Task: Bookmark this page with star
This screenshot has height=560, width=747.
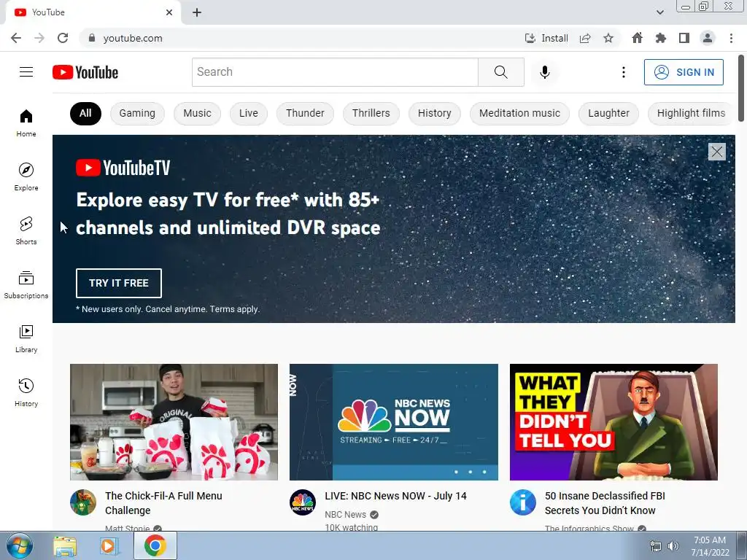Action: pos(608,38)
